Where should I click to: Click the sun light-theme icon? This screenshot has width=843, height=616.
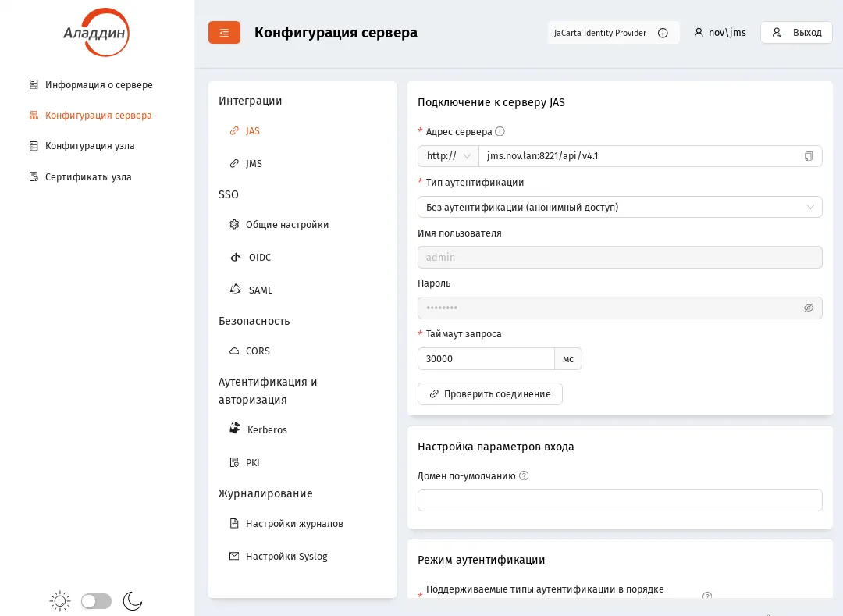[x=59, y=601]
